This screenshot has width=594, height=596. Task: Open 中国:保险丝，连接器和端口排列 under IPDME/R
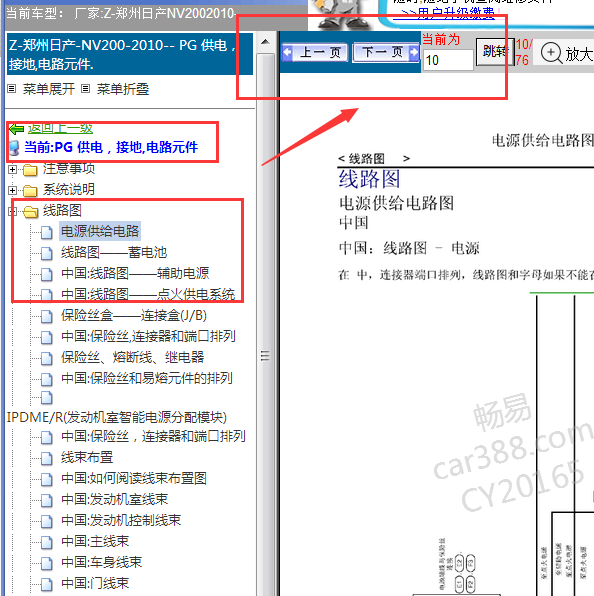point(153,436)
